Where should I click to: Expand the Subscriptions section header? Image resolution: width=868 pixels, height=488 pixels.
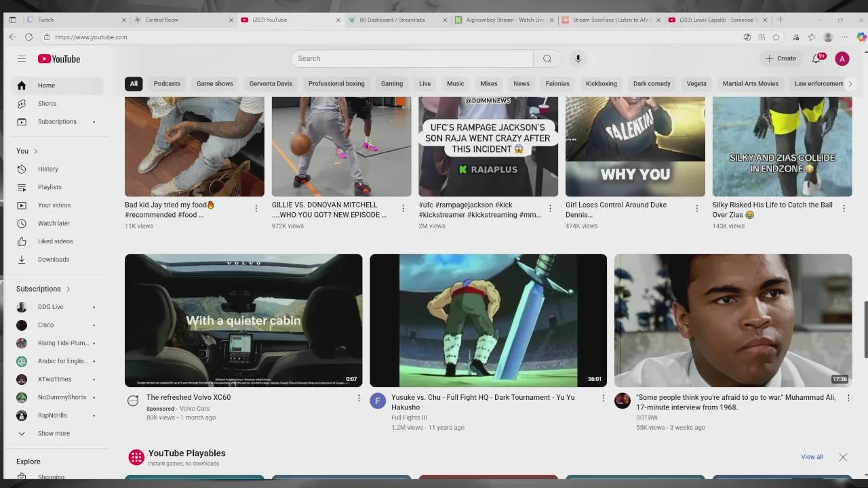43,289
